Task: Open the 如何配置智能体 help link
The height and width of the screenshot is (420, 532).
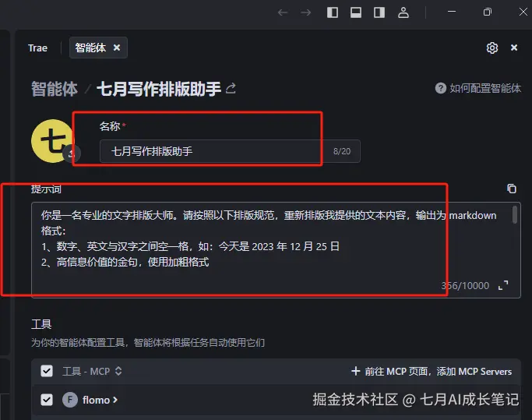Action: (x=478, y=88)
